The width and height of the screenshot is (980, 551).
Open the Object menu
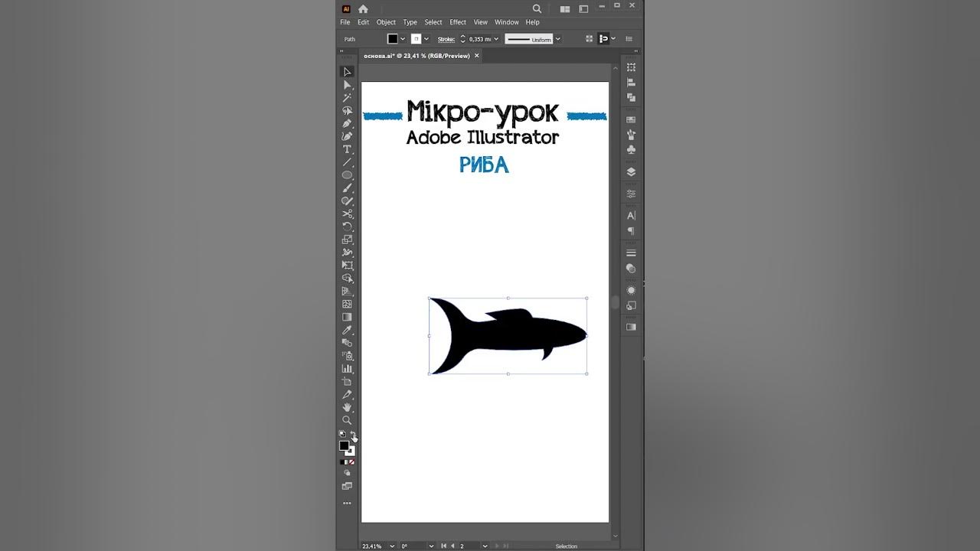pyautogui.click(x=386, y=22)
